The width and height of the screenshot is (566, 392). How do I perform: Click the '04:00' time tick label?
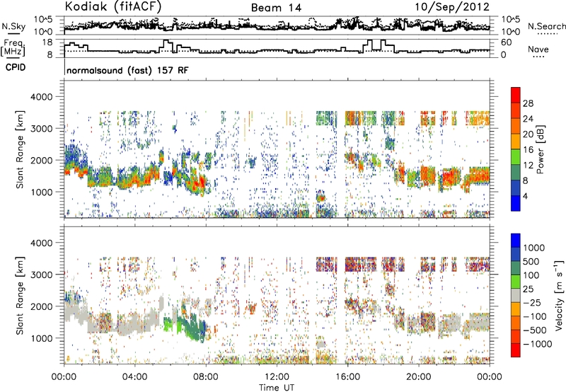tap(134, 377)
